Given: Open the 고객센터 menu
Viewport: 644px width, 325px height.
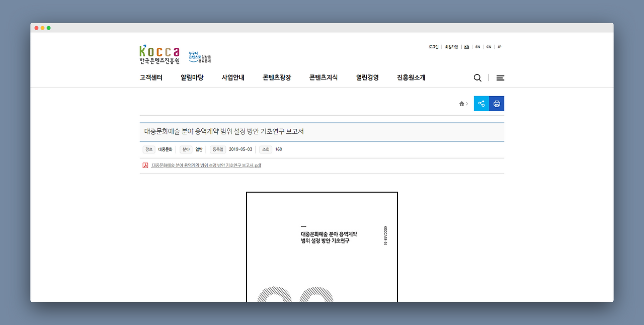Looking at the screenshot, I should click(151, 77).
